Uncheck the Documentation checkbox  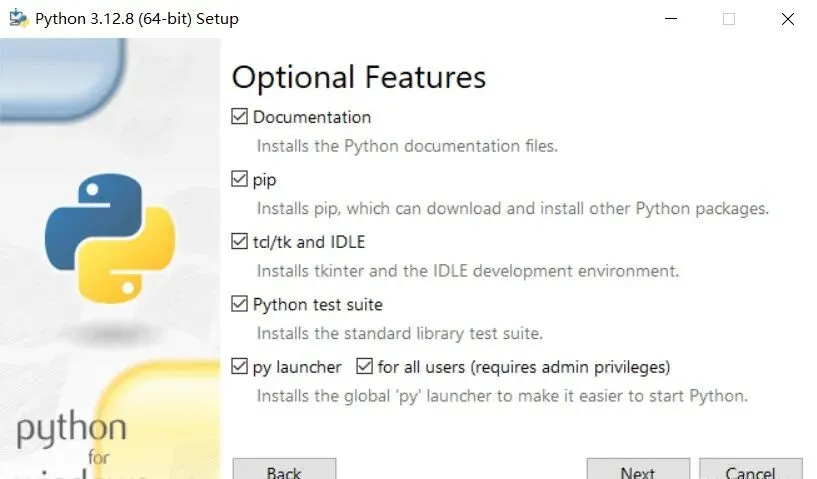tap(239, 117)
